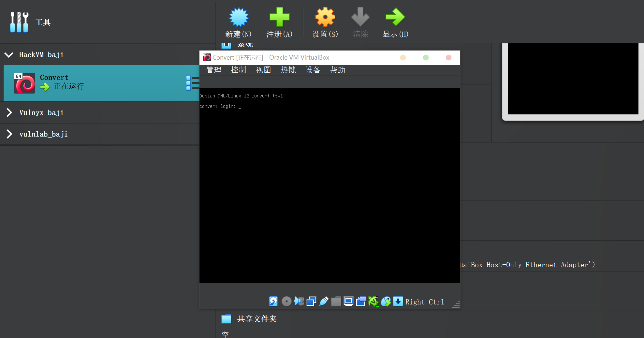
Task: Collapse the HackVM_baji group
Action: [x=9, y=55]
